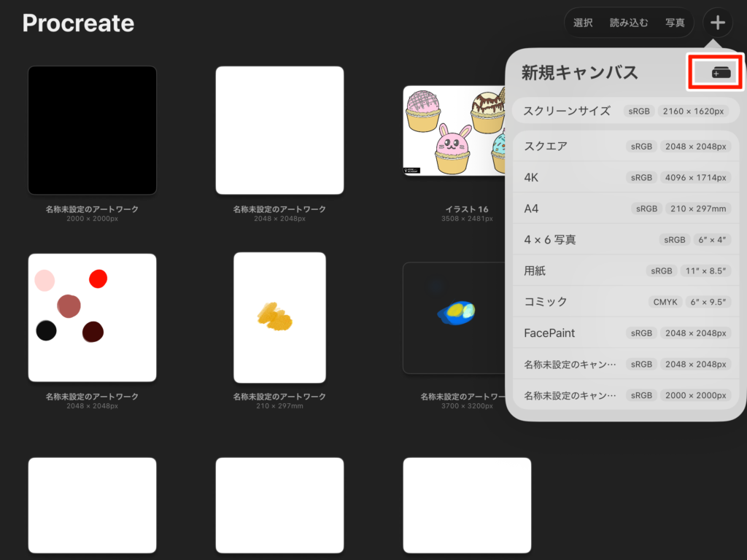Open the 写真 photo option
The height and width of the screenshot is (560, 747).
675,23
